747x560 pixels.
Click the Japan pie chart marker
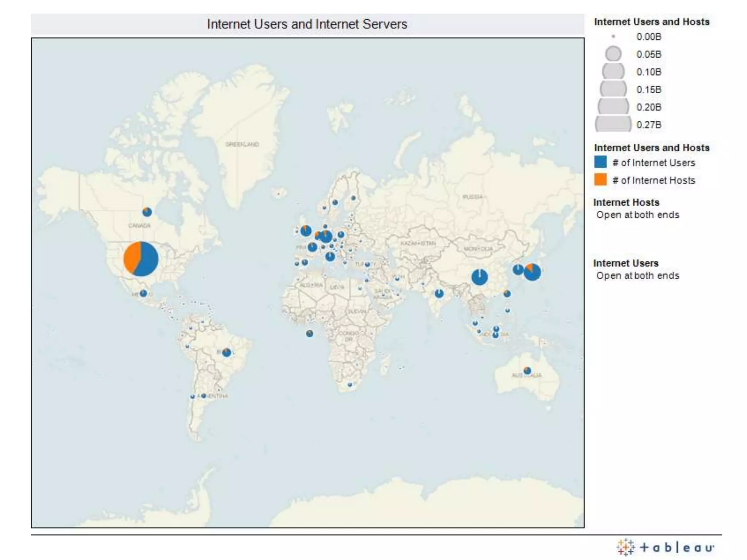pos(532,272)
